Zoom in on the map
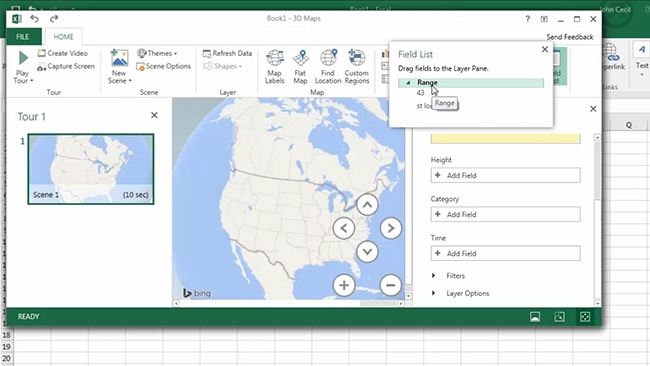650x366 pixels. [344, 285]
